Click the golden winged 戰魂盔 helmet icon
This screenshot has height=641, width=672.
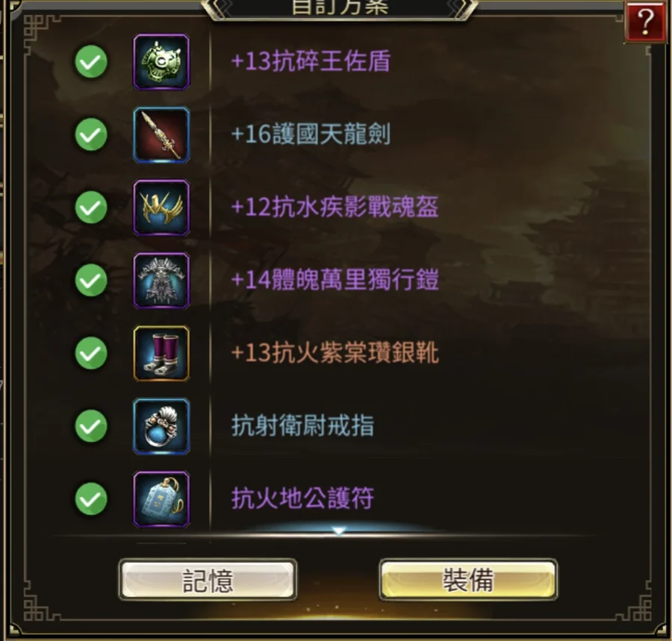point(161,207)
